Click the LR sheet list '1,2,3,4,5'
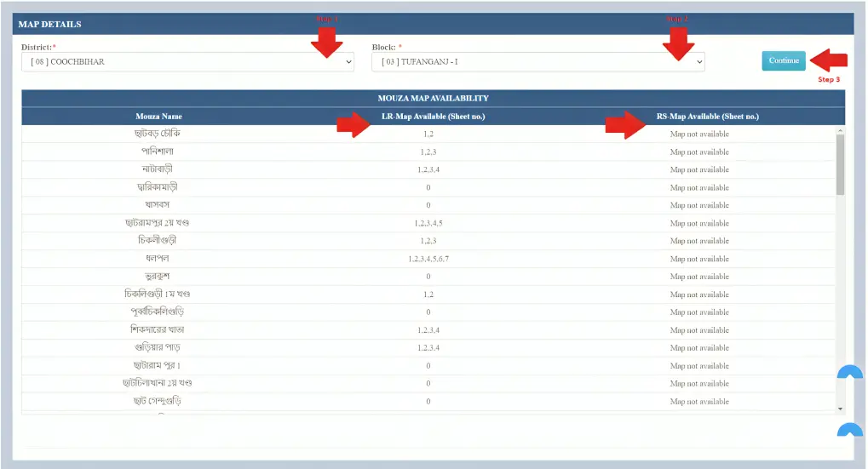This screenshot has width=868, height=469. [428, 224]
